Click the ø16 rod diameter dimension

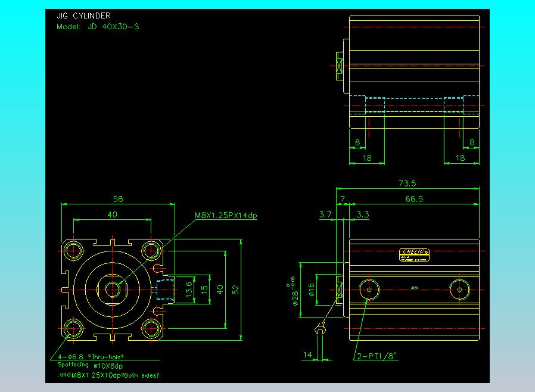pos(311,290)
